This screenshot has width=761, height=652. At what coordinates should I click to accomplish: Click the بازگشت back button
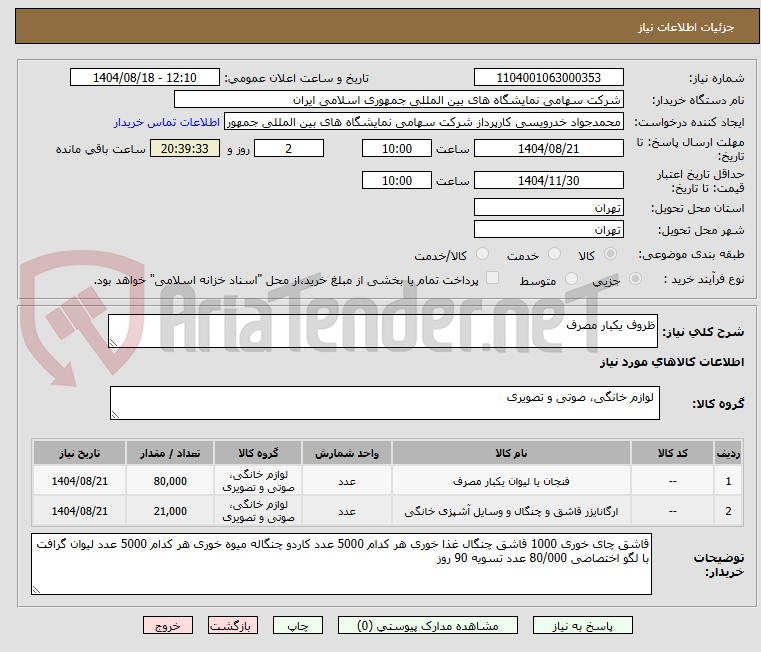pyautogui.click(x=232, y=625)
